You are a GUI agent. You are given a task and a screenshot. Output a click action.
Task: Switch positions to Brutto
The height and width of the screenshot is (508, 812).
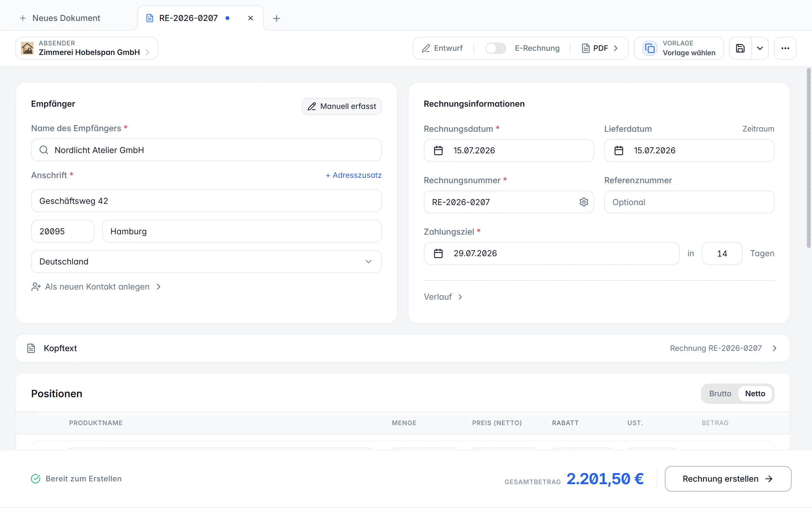tap(720, 393)
